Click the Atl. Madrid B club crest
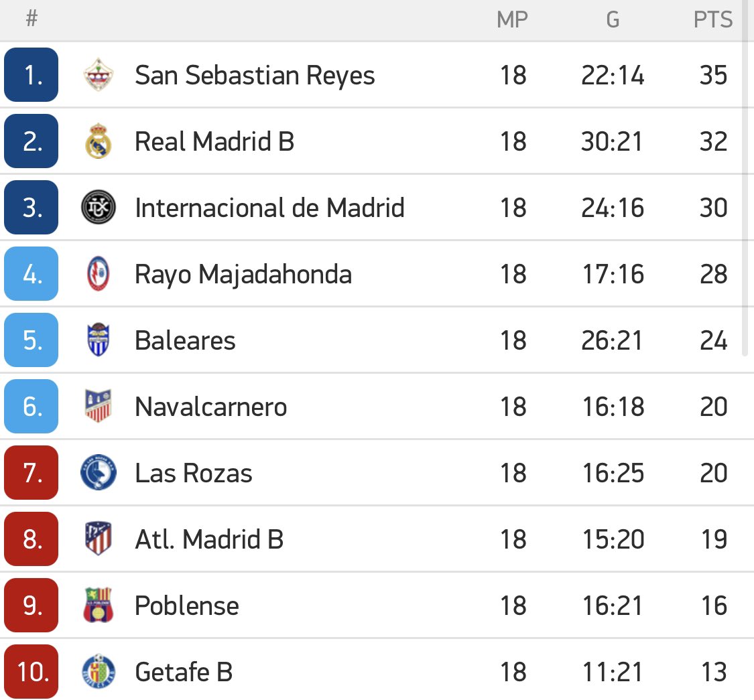The width and height of the screenshot is (754, 700). tap(98, 539)
